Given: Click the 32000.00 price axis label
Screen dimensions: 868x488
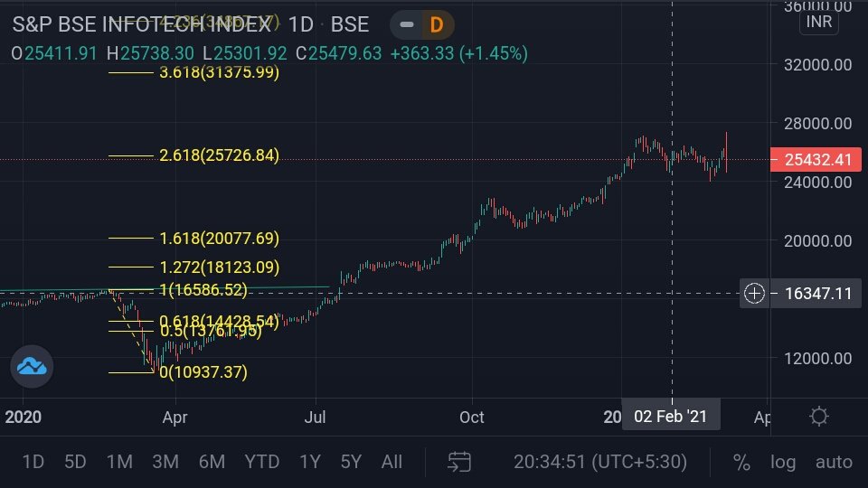Looking at the screenshot, I should point(817,65).
